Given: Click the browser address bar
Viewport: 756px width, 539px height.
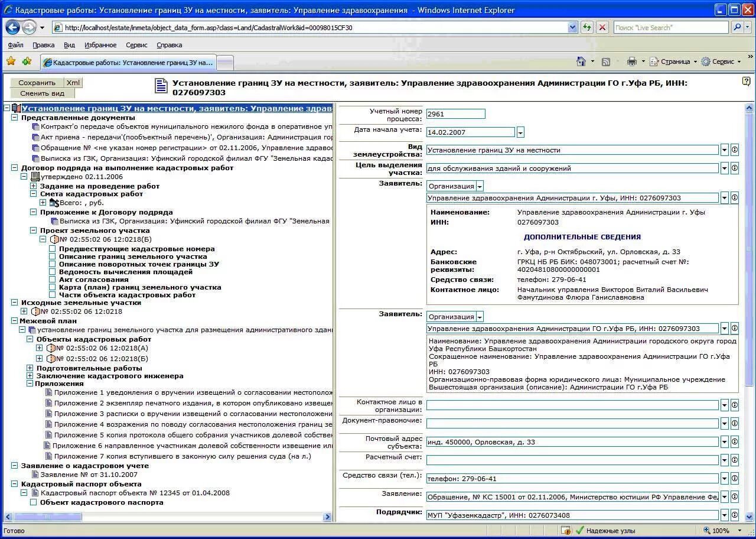Looking at the screenshot, I should pos(314,27).
